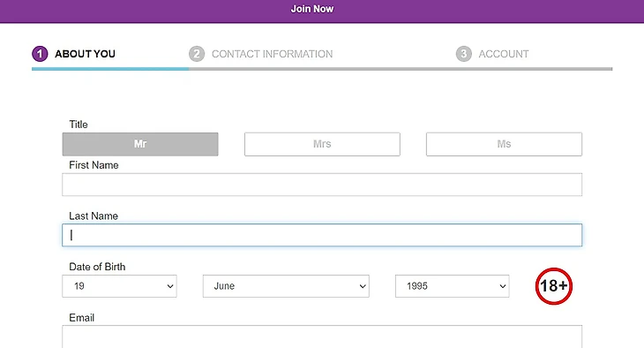Expand the birth month dropdown showing June

click(286, 286)
